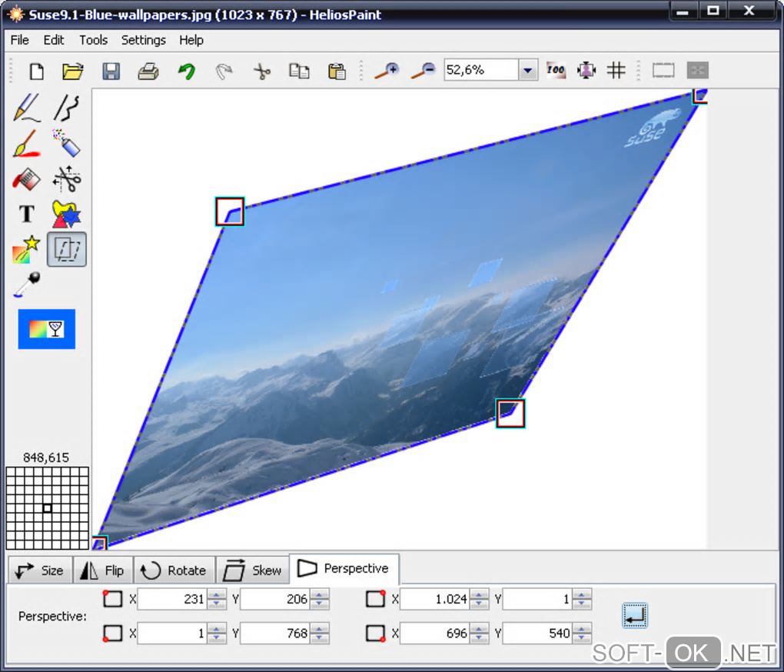The height and width of the screenshot is (672, 784).
Task: Open the Settings menu
Action: pos(144,40)
